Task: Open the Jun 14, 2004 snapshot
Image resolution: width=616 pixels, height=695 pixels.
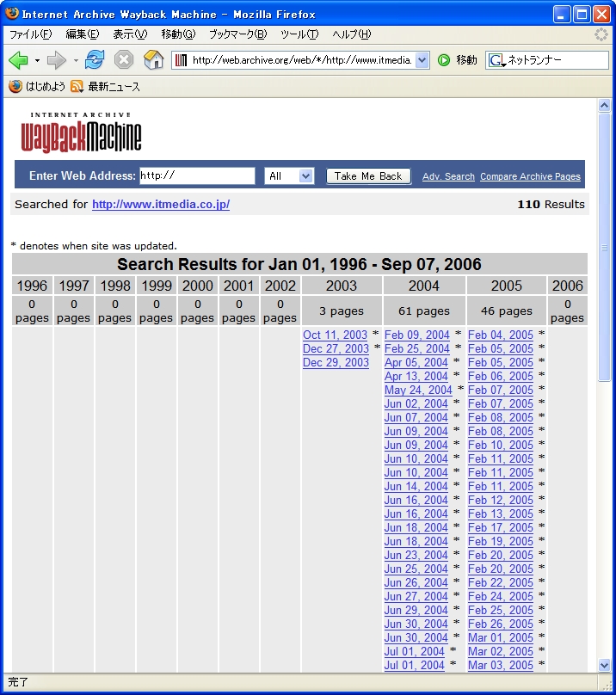Action: click(x=416, y=486)
